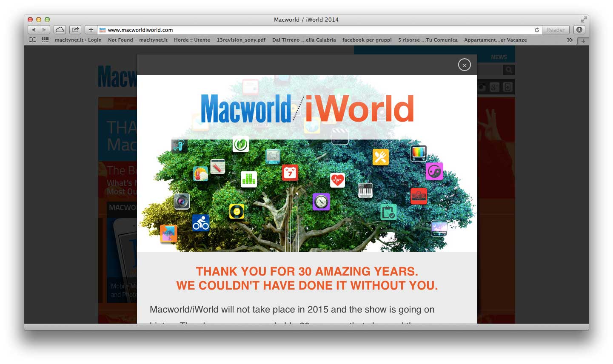Open the '5 risorse ...Tu Comunica' bookmark
This screenshot has height=364, width=613.
pos(428,40)
